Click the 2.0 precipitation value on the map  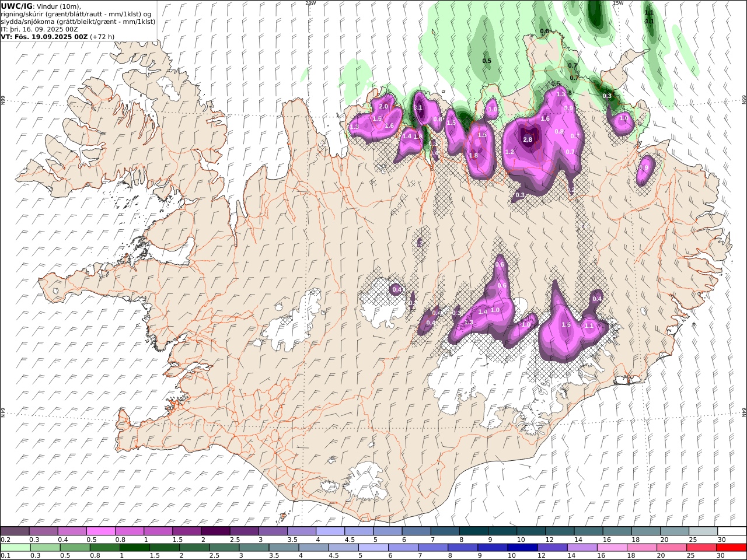[383, 106]
